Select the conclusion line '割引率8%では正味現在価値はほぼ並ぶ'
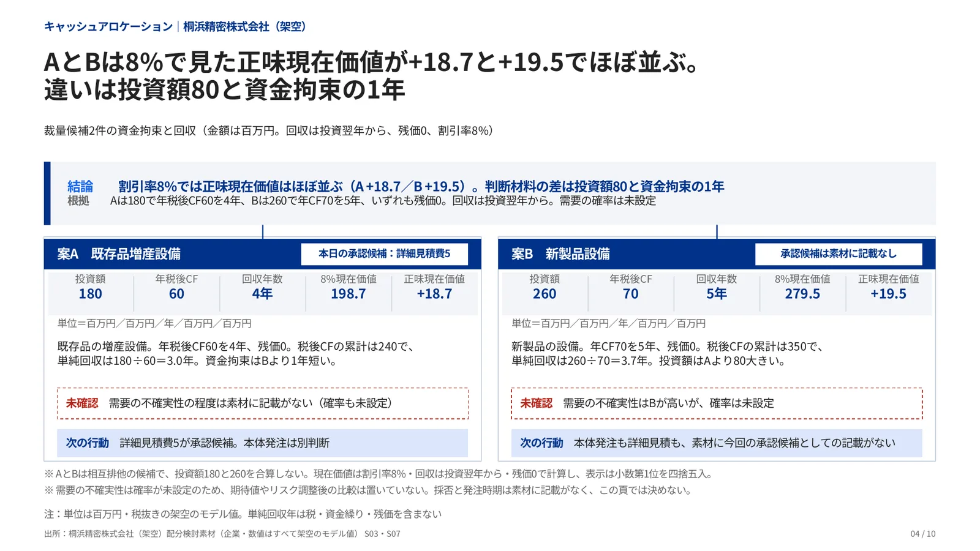Image resolution: width=980 pixels, height=551 pixels. click(x=421, y=186)
